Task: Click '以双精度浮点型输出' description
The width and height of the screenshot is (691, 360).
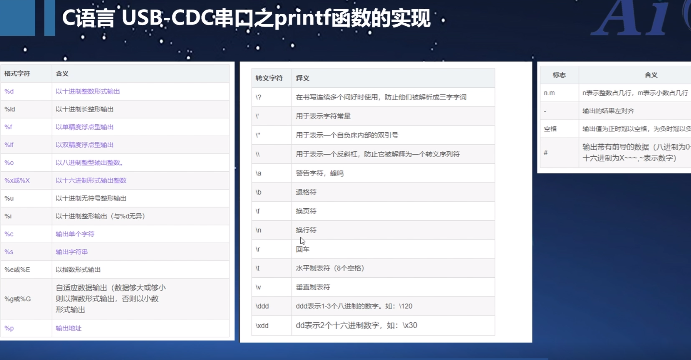Action: pyautogui.click(x=85, y=145)
